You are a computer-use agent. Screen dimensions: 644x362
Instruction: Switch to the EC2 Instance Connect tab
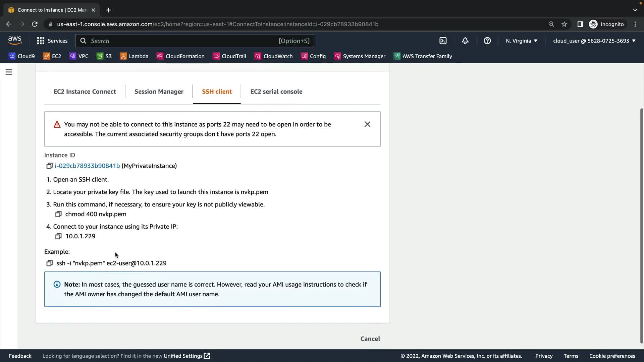[x=85, y=92]
